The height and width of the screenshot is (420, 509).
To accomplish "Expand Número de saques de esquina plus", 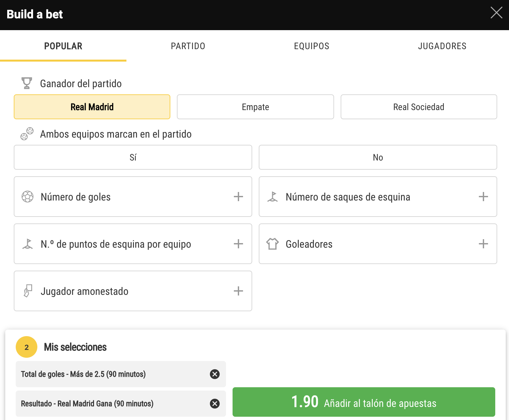I will (x=483, y=197).
